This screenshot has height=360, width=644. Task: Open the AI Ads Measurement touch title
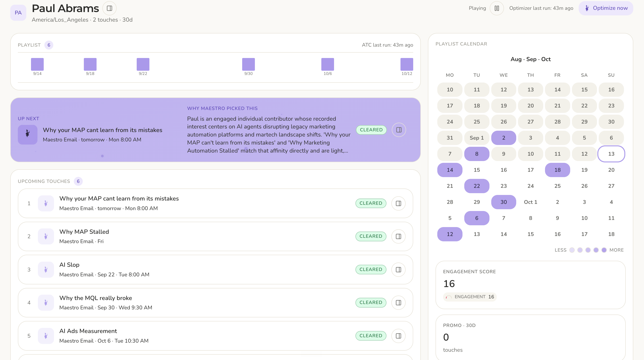click(88, 331)
